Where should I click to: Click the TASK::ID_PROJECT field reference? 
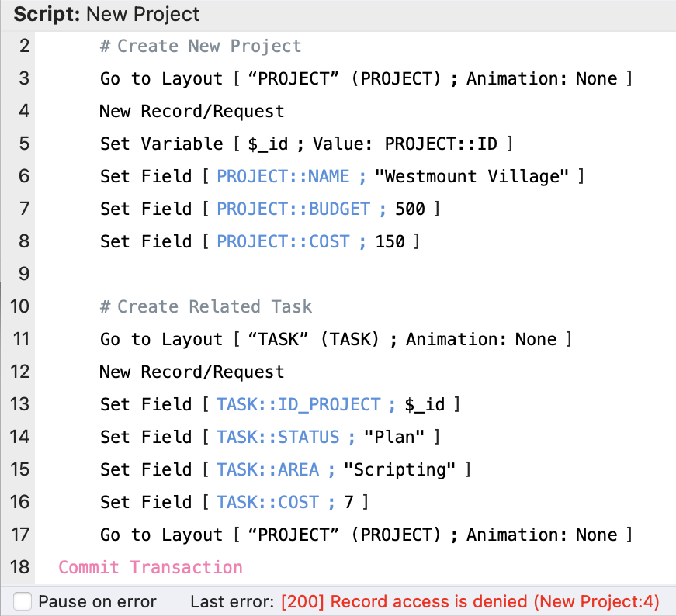click(x=298, y=404)
